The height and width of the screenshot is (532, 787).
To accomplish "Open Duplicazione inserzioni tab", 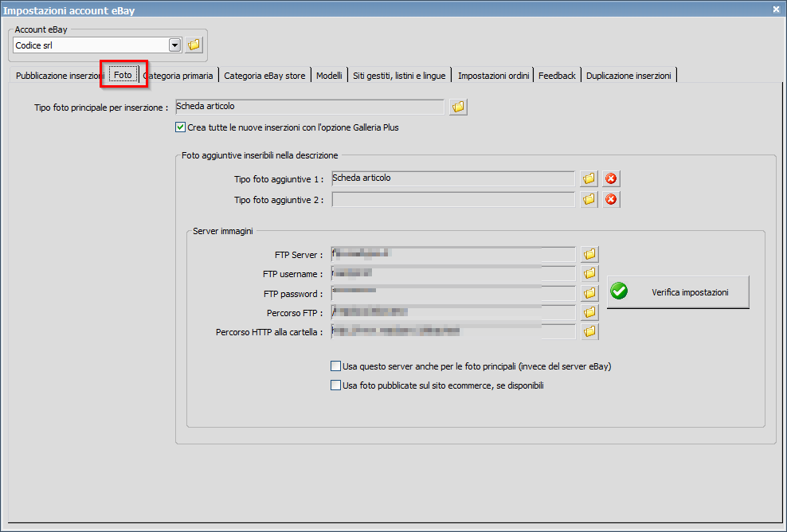I will point(628,76).
